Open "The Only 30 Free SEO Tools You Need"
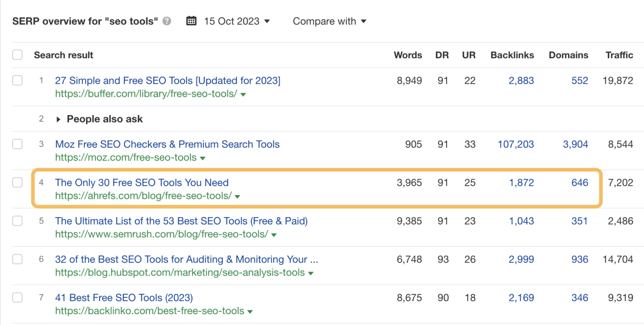 (x=142, y=182)
